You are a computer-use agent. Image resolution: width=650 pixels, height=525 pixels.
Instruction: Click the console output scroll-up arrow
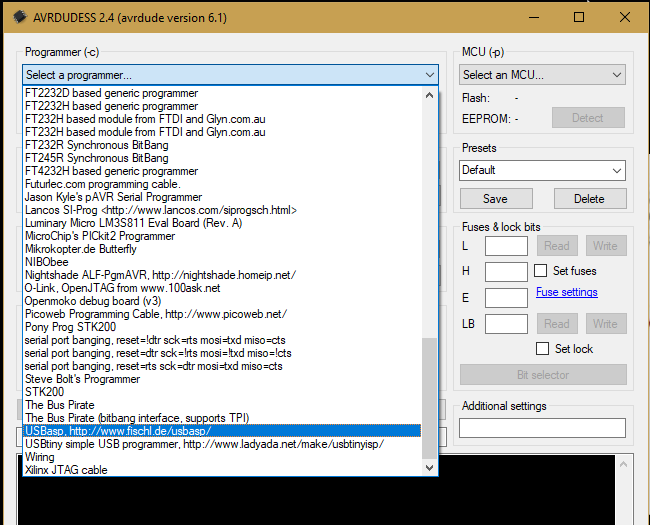(623, 464)
